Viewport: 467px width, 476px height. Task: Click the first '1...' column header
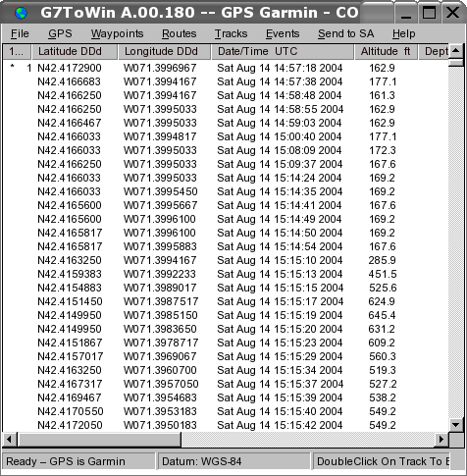(x=17, y=52)
